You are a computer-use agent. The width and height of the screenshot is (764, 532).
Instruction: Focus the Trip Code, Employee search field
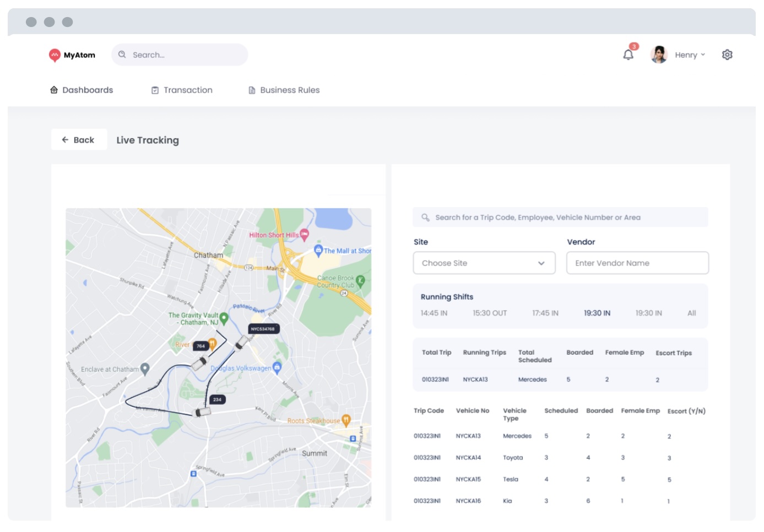560,217
